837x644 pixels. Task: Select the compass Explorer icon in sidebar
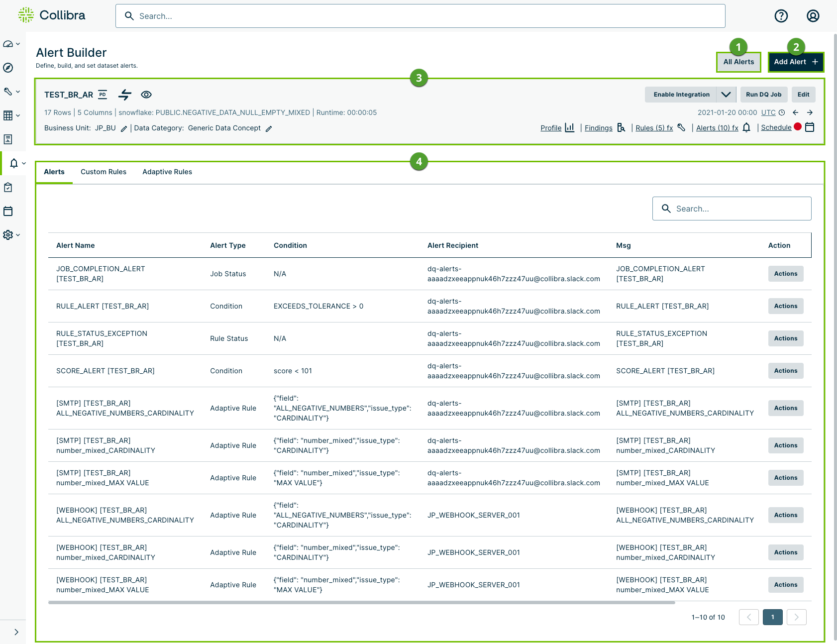pyautogui.click(x=7, y=68)
